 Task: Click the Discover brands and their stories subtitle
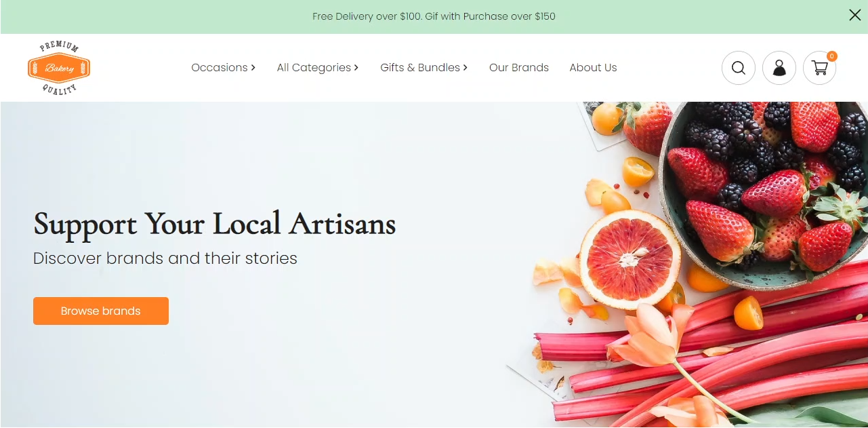click(165, 258)
